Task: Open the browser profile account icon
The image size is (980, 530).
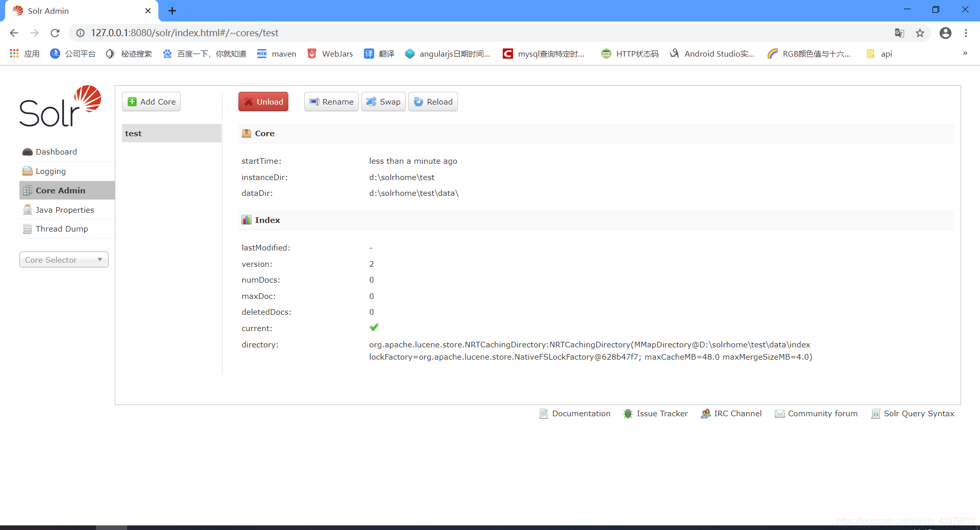Action: (x=945, y=33)
